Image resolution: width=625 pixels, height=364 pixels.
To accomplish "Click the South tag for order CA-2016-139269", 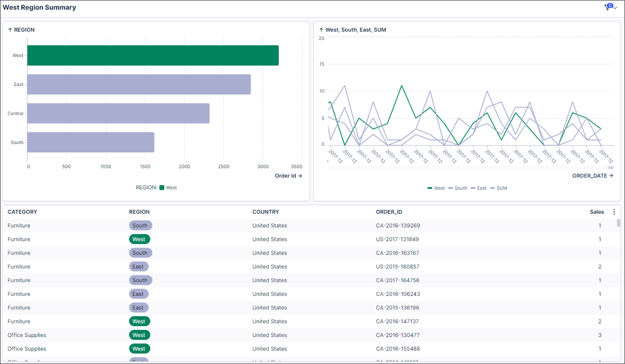I will (141, 225).
